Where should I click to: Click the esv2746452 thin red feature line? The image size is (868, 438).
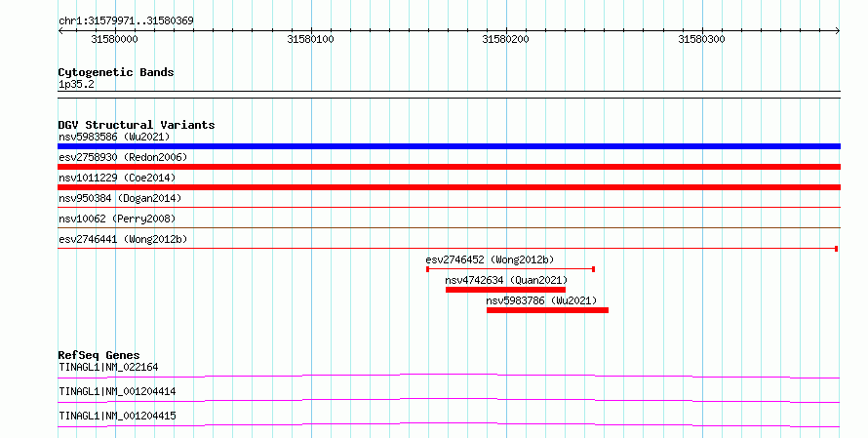(x=510, y=269)
